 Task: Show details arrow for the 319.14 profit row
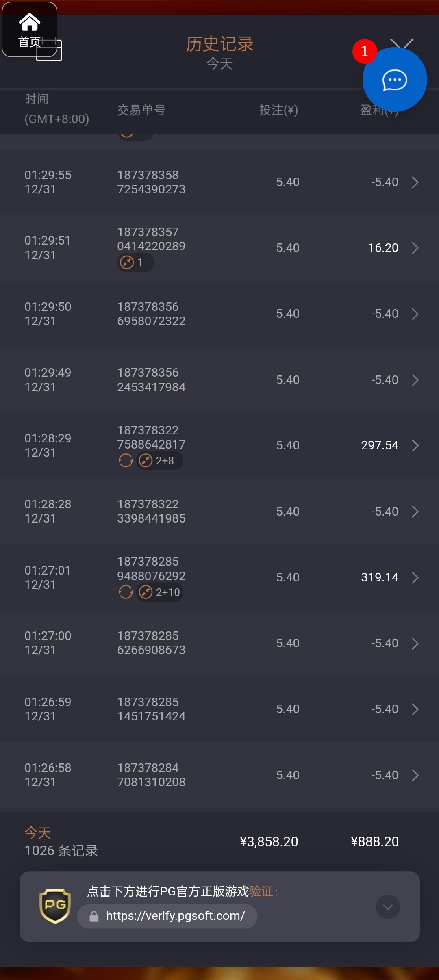[x=415, y=577]
